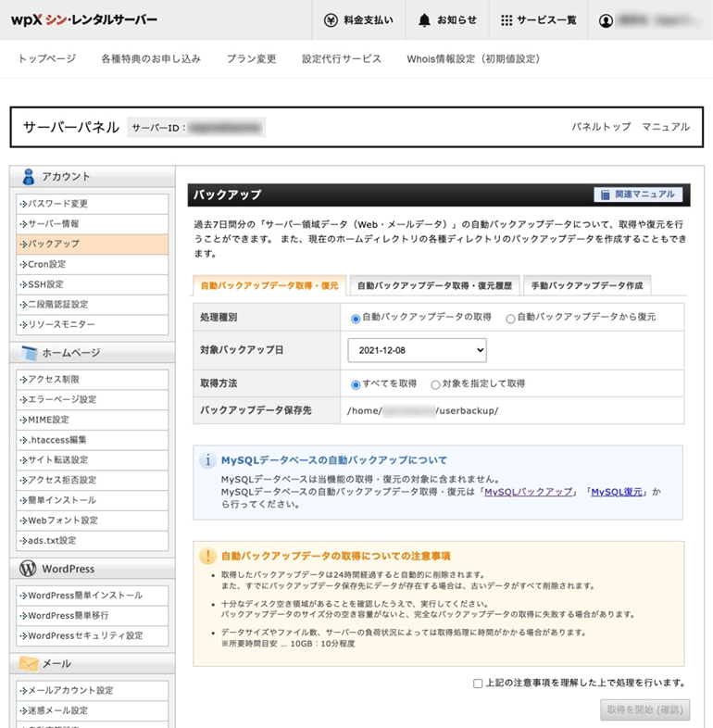Open 設定代行サービス menu item
This screenshot has height=728, width=713.
341,59
